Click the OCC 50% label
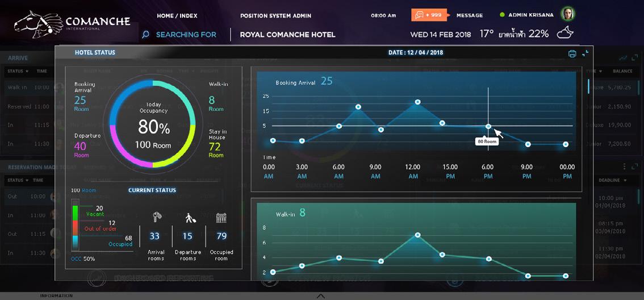This screenshot has height=300, width=644. tap(83, 259)
